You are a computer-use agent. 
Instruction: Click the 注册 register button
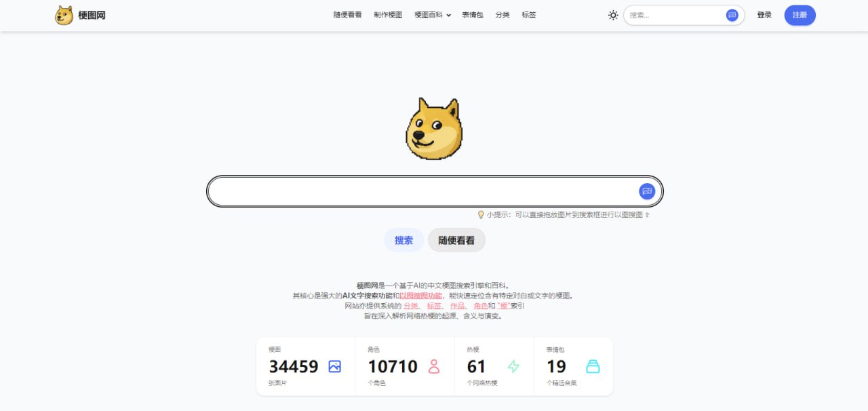800,15
